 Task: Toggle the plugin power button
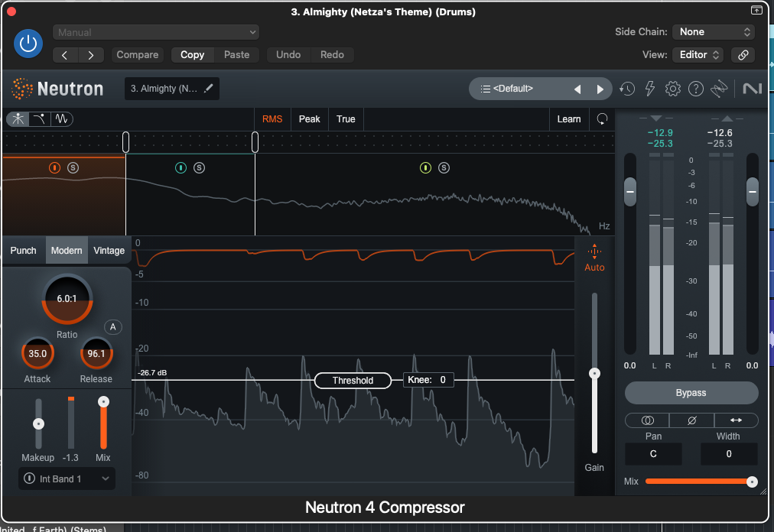point(28,44)
